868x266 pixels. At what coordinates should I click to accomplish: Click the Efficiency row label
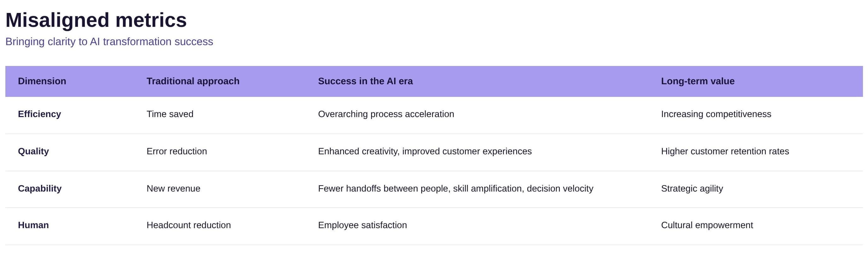pyautogui.click(x=39, y=114)
